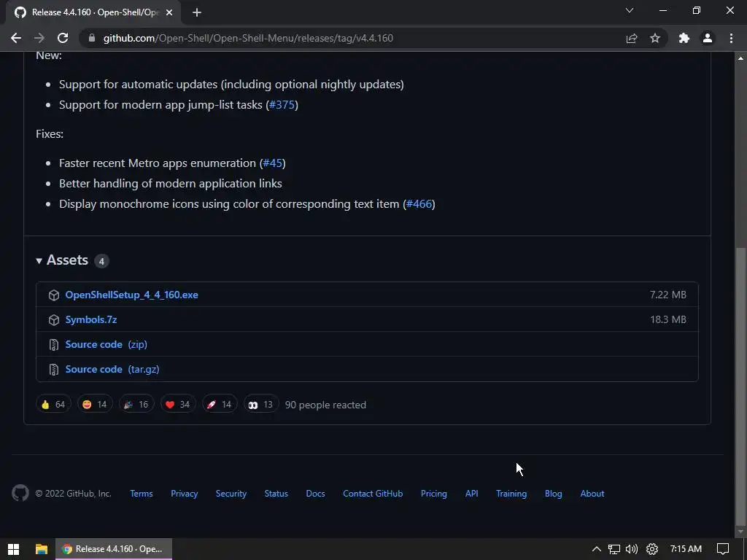Open the Security footer link
The height and width of the screenshot is (560, 747).
pyautogui.click(x=231, y=494)
